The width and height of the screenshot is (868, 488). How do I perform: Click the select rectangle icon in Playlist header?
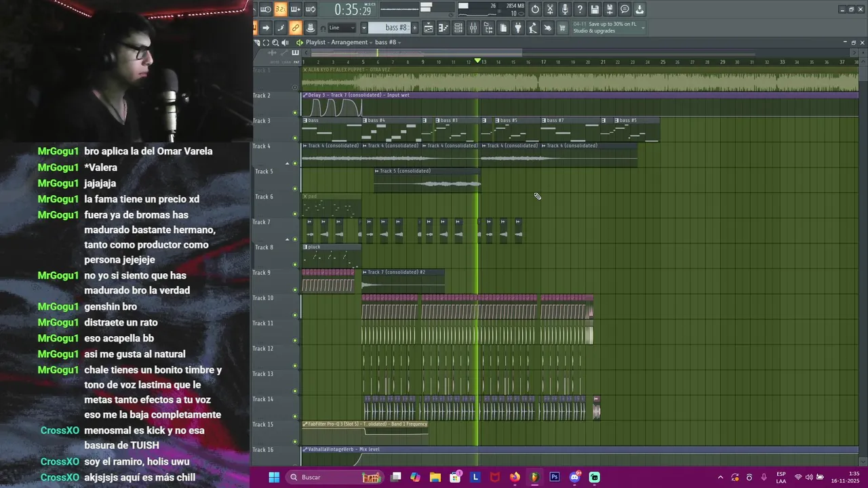click(x=266, y=42)
